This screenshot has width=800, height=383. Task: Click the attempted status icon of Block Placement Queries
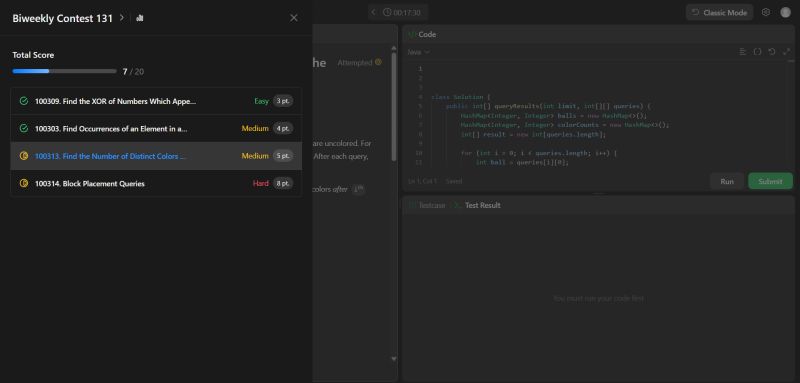point(23,184)
